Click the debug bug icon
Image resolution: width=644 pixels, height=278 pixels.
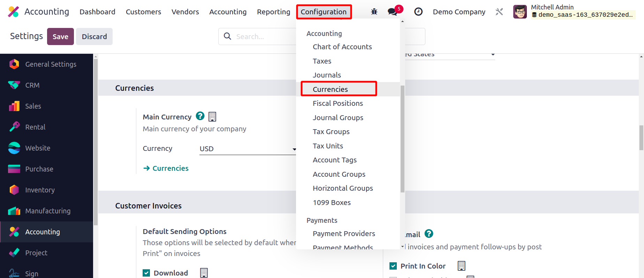tap(374, 12)
